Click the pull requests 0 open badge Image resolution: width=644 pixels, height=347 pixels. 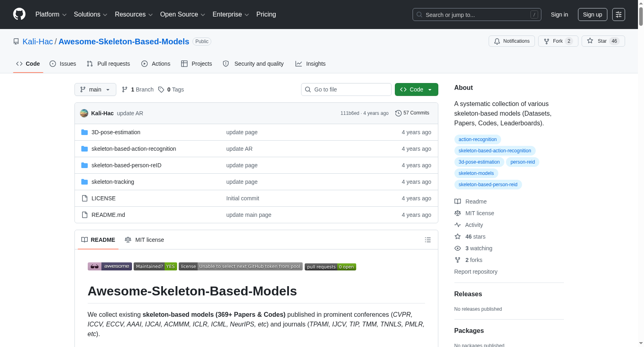point(330,267)
